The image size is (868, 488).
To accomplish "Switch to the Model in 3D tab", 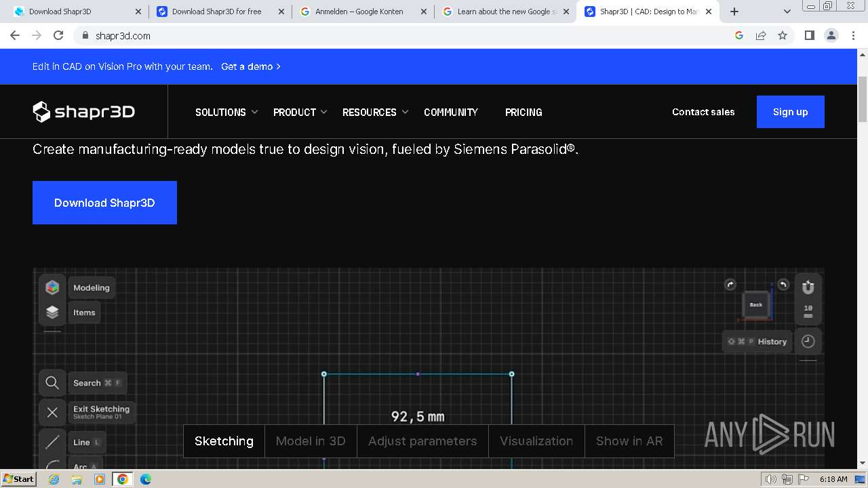I will point(311,441).
